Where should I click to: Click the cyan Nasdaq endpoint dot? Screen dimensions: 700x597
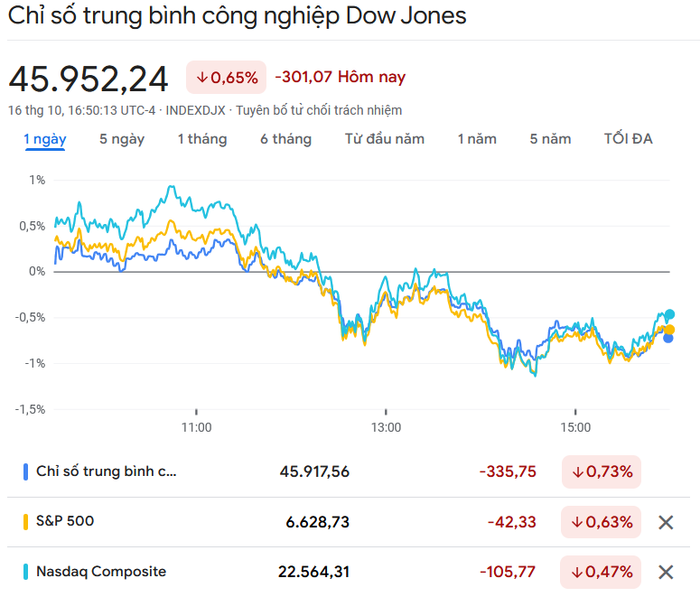tap(669, 314)
